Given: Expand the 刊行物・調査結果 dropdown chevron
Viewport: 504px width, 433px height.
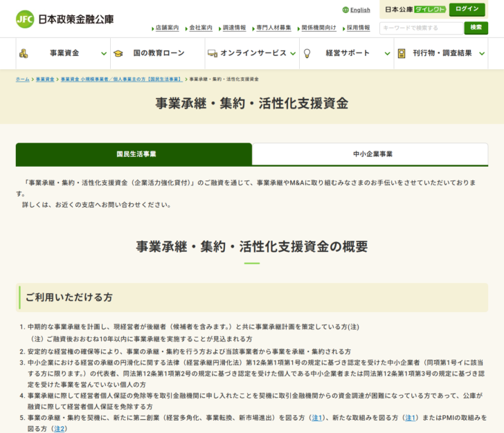Looking at the screenshot, I should (x=482, y=54).
